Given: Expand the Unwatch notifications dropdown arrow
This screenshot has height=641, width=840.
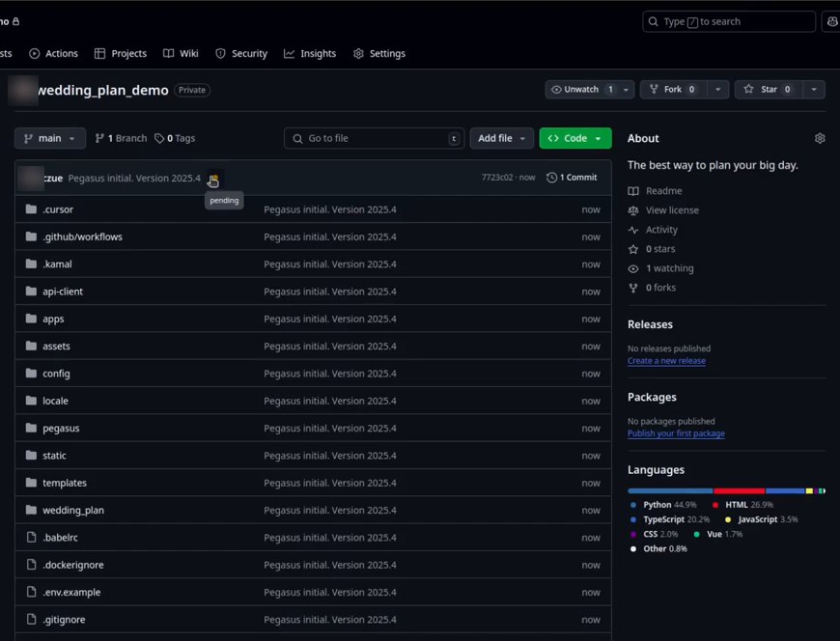Looking at the screenshot, I should (x=626, y=90).
